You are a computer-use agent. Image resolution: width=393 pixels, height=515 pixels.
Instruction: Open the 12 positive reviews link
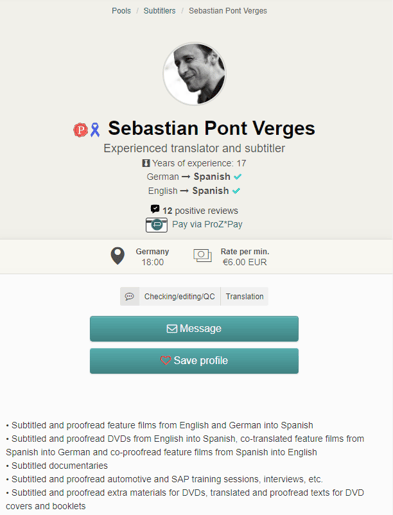pos(200,211)
